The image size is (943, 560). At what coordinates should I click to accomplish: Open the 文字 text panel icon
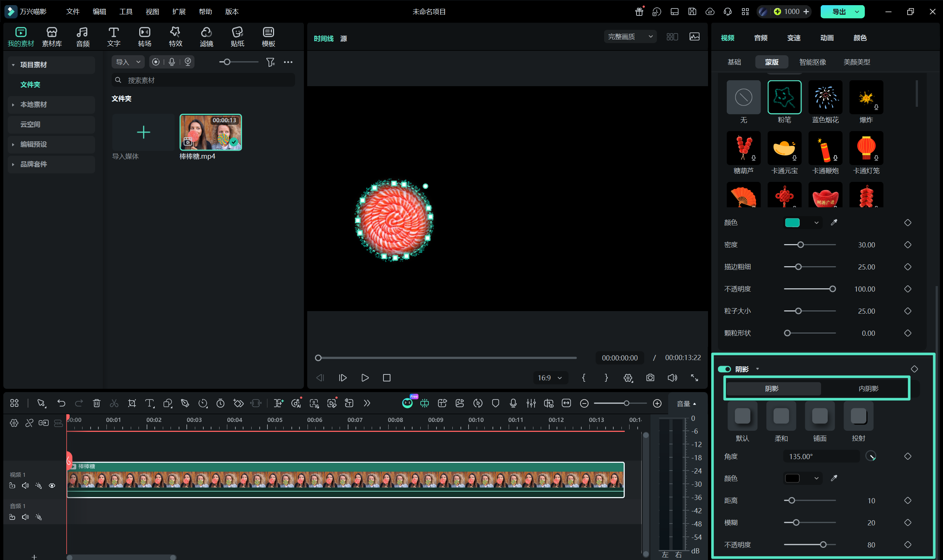point(113,37)
